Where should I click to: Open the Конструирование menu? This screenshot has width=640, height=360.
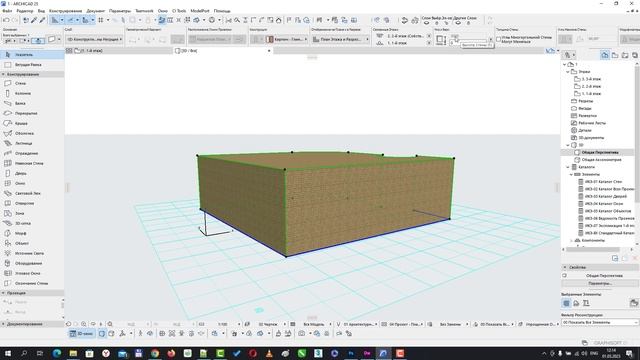pos(65,11)
